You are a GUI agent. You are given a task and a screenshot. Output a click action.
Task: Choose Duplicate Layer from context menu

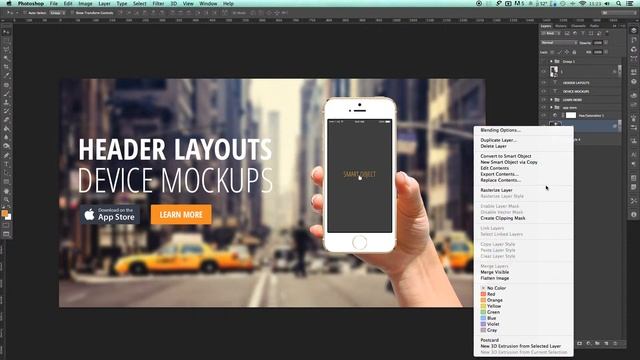498,140
